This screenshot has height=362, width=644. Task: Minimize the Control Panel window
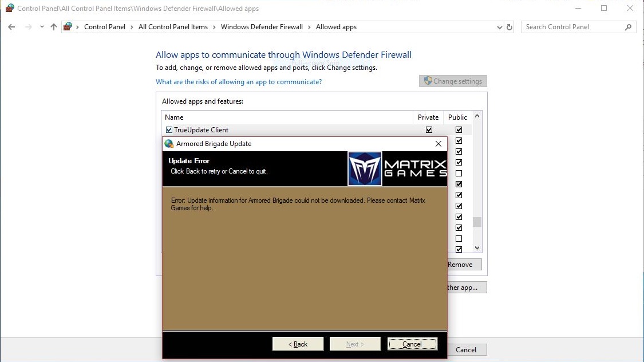[x=578, y=8]
